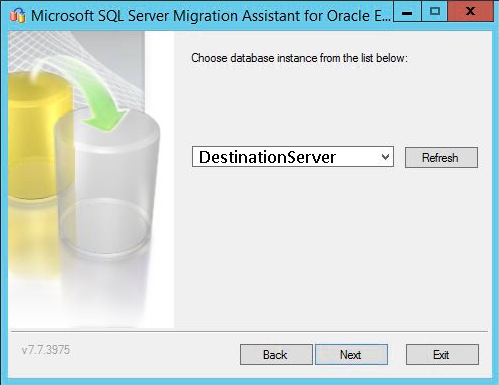Select the DestinationServer combo box text
Screen dimensions: 499x385
click(x=267, y=157)
